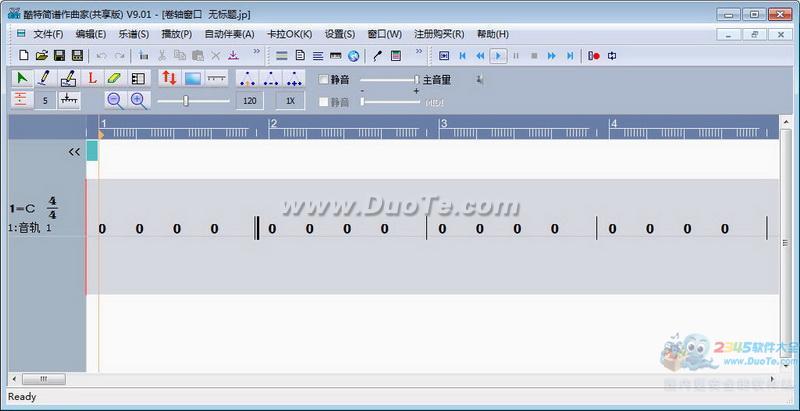Open the document page view icon
The height and width of the screenshot is (411, 800).
[300, 56]
